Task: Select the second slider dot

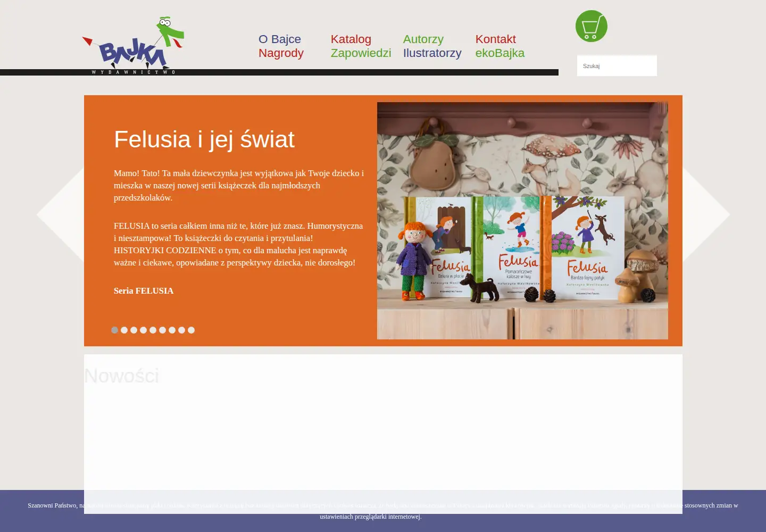Action: (x=124, y=330)
